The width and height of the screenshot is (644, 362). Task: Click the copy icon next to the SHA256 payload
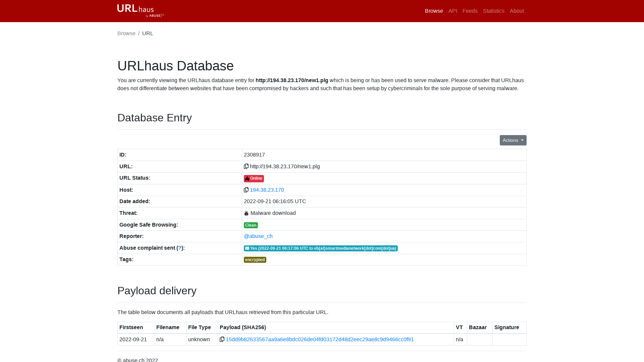click(x=222, y=339)
